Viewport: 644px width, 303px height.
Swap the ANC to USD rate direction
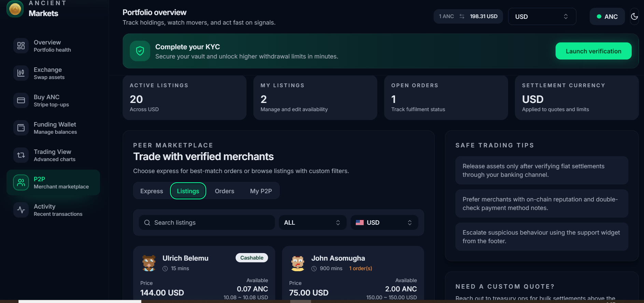(x=462, y=16)
